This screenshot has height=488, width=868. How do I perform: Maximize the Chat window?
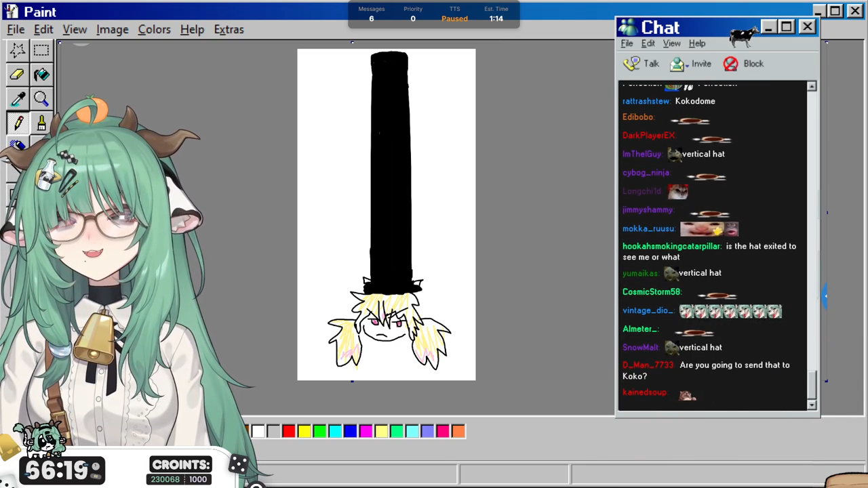(x=787, y=26)
